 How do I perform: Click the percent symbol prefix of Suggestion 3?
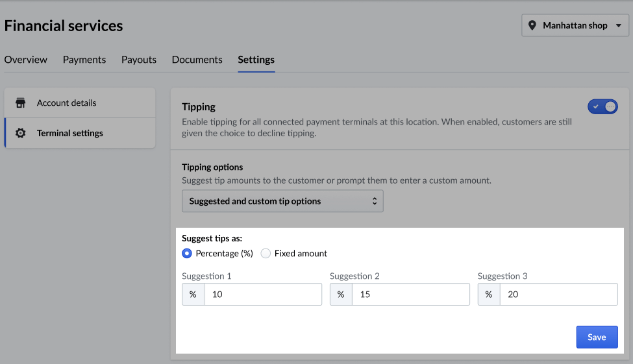(x=489, y=295)
